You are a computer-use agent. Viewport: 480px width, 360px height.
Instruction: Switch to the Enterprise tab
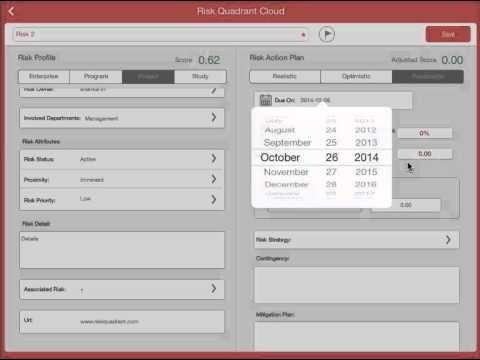tap(44, 76)
